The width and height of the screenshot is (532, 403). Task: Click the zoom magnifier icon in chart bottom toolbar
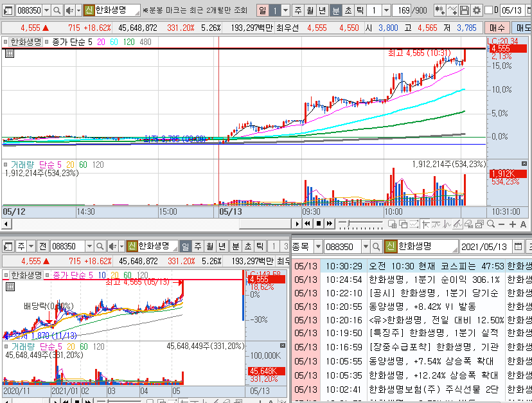coord(491,224)
